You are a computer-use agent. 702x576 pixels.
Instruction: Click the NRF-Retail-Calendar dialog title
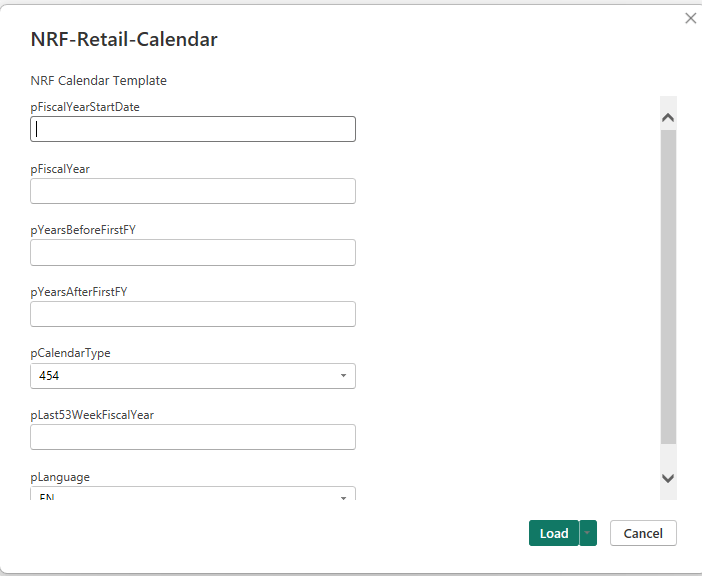tap(124, 40)
